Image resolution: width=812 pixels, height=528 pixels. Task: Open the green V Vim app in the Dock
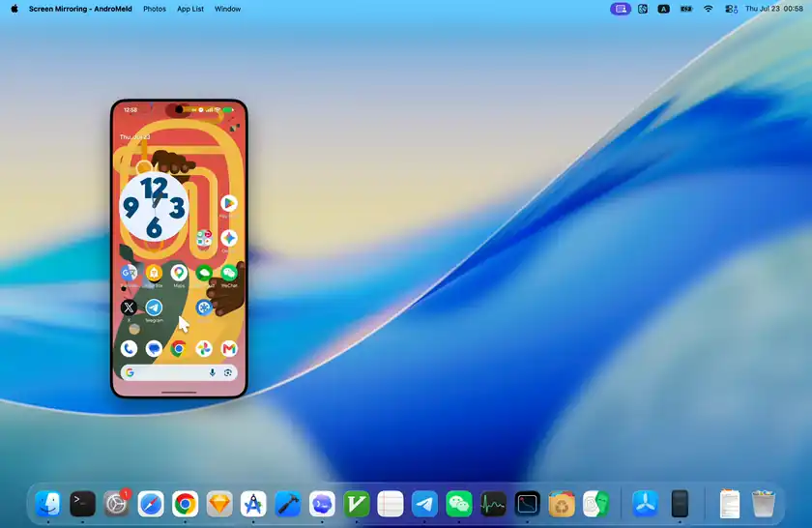pyautogui.click(x=357, y=504)
